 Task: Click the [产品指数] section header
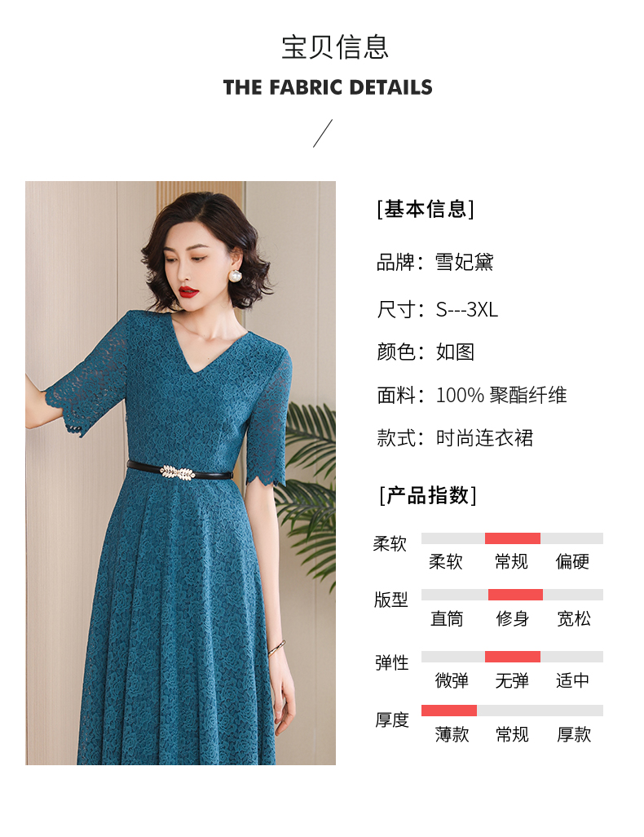[427, 495]
